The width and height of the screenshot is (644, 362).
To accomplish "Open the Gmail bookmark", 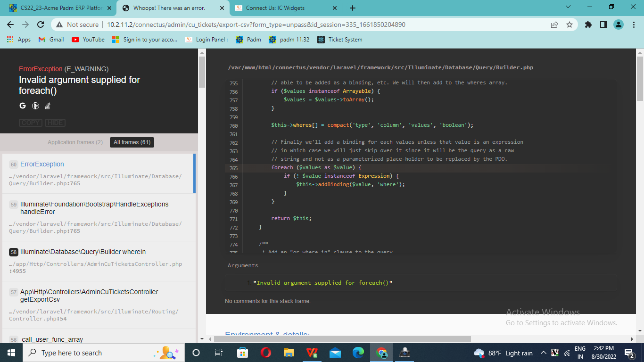I will tap(51, 40).
